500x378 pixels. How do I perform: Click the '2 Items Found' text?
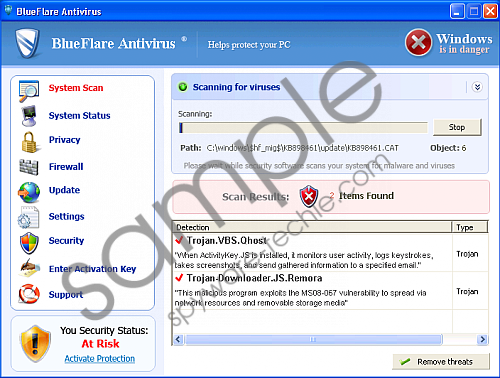[x=362, y=196]
